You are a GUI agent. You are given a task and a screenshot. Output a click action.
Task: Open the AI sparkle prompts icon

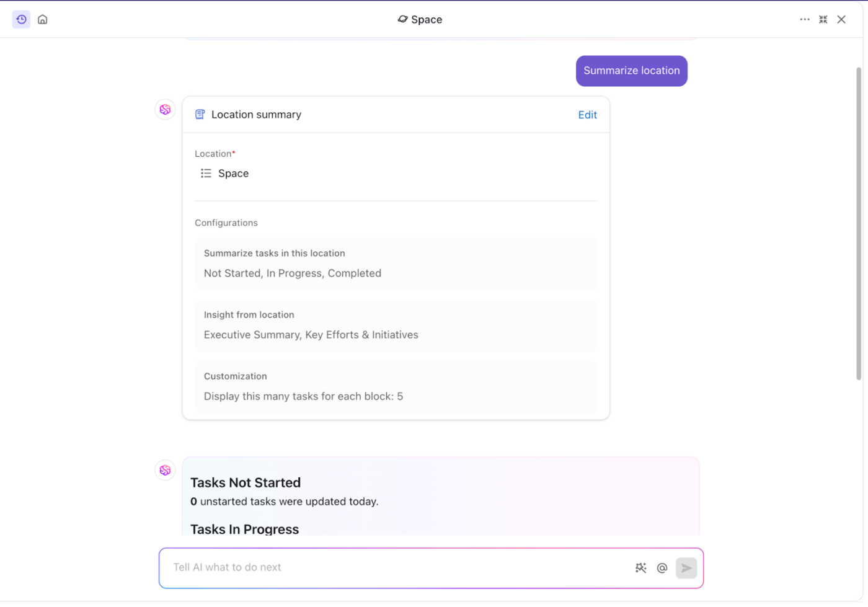[640, 568]
